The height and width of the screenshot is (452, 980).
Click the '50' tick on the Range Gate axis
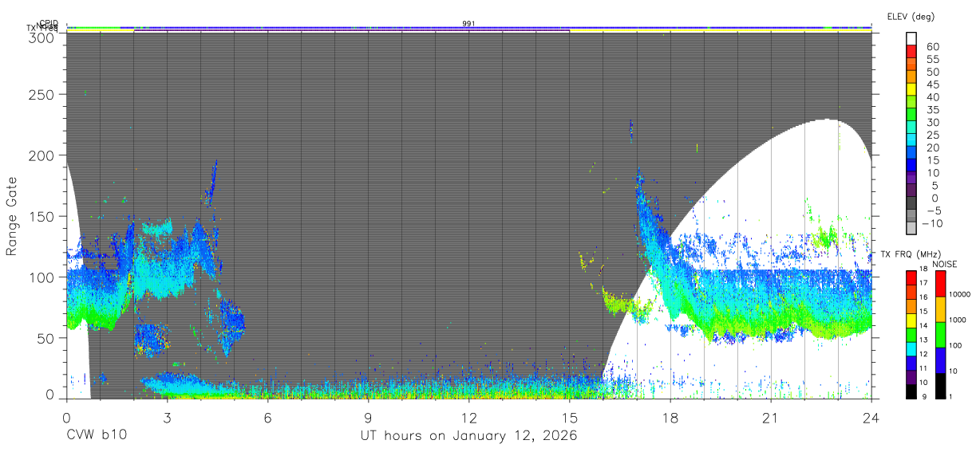(x=46, y=337)
